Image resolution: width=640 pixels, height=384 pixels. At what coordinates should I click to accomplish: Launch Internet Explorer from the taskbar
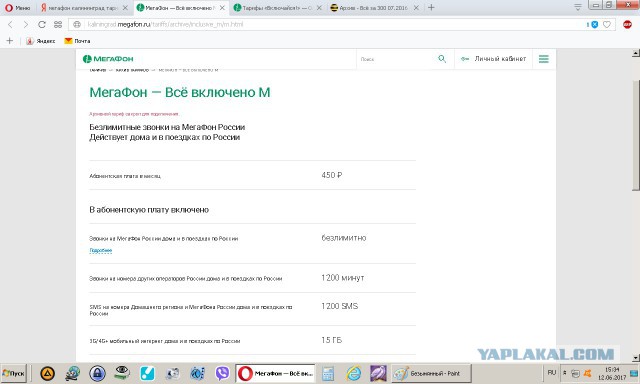pos(353,373)
